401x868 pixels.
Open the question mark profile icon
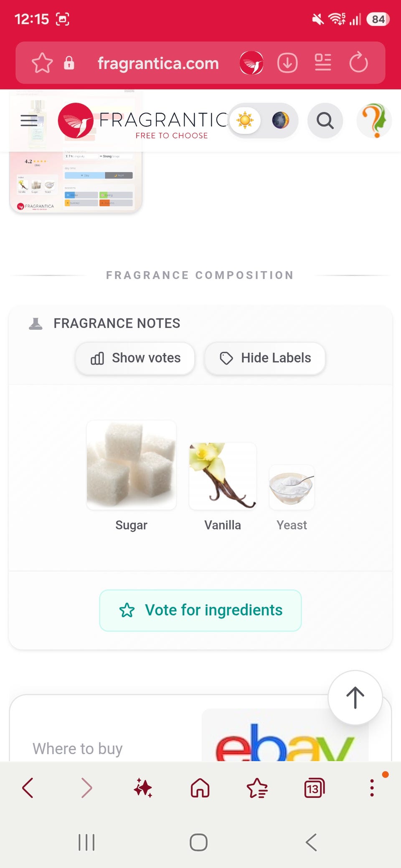pos(374,121)
